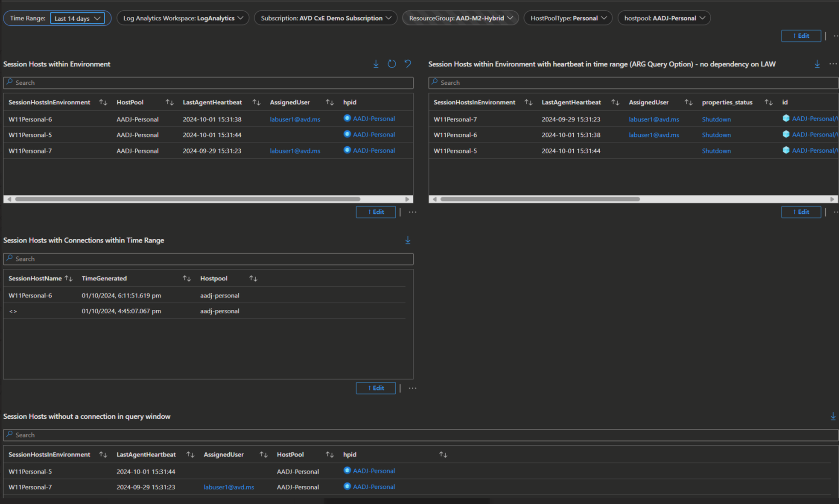Click right scroll arrow of first table
Viewport: 839px width, 504px height.
[x=407, y=199]
